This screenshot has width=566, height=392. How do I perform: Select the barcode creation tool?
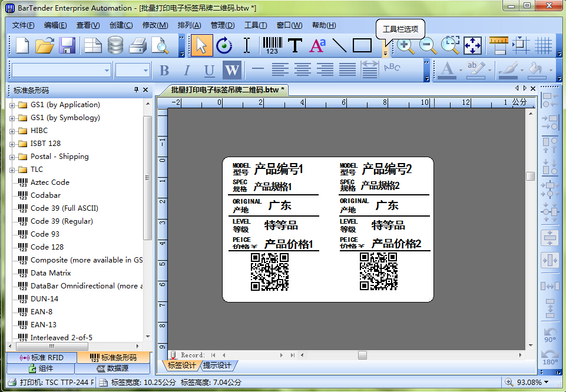click(x=272, y=46)
